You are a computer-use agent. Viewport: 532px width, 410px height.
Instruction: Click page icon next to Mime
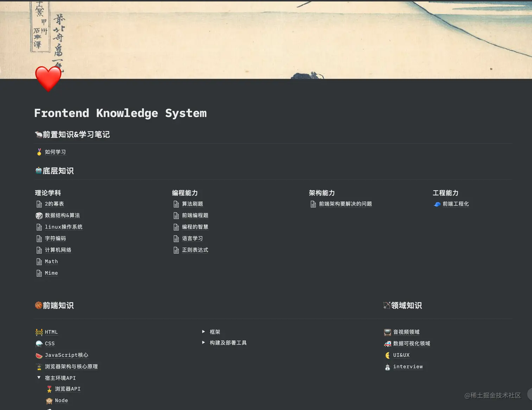point(39,273)
